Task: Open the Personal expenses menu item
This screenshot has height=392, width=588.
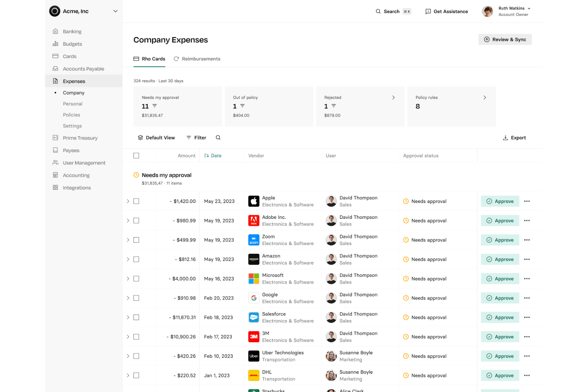Action: (73, 104)
